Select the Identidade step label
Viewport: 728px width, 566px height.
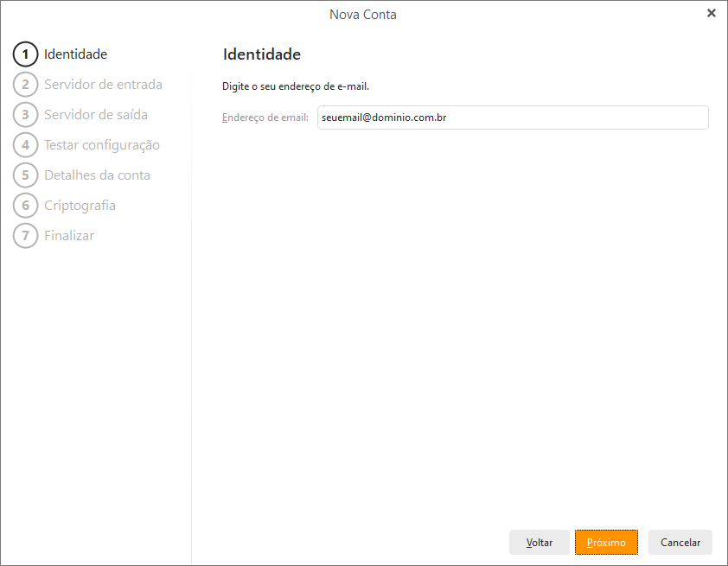(76, 54)
